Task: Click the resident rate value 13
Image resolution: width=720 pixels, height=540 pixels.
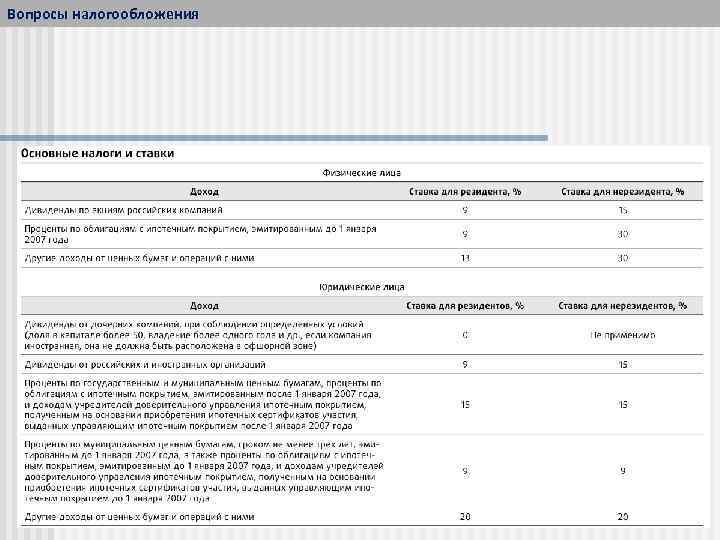Action: click(465, 259)
